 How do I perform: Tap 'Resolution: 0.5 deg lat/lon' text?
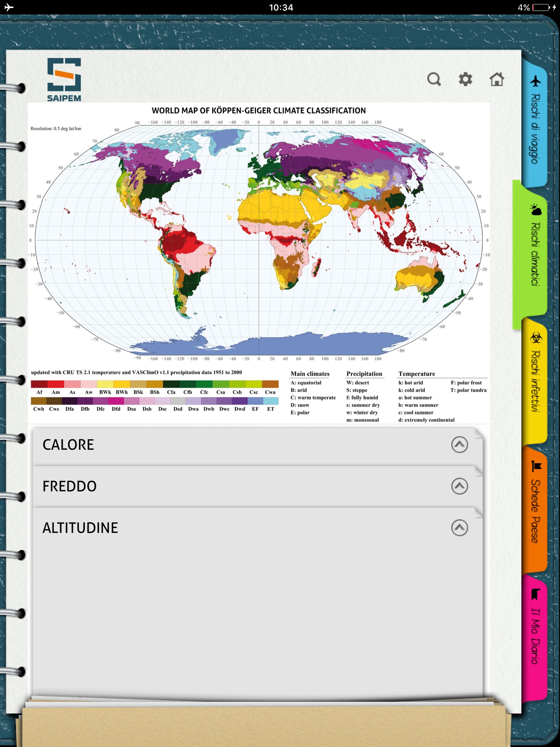click(56, 128)
